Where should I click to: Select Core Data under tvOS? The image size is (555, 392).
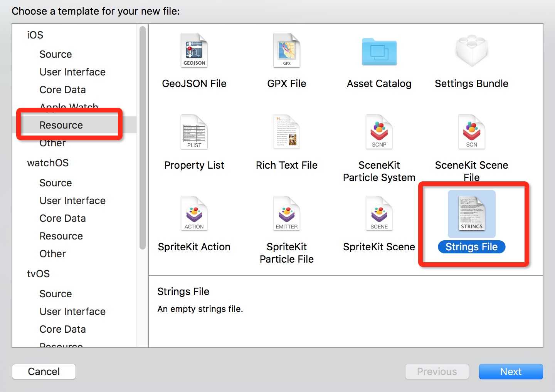pyautogui.click(x=63, y=329)
